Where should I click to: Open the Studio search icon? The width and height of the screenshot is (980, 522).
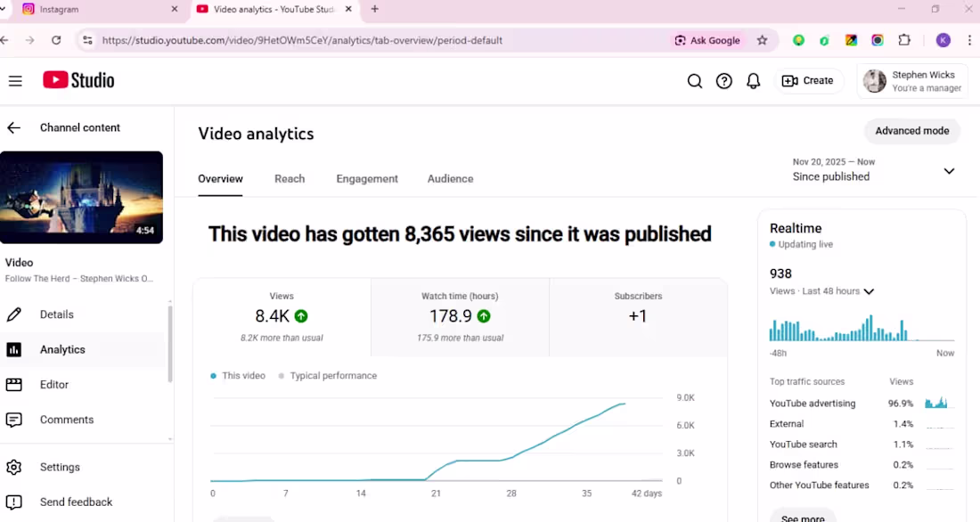(694, 81)
